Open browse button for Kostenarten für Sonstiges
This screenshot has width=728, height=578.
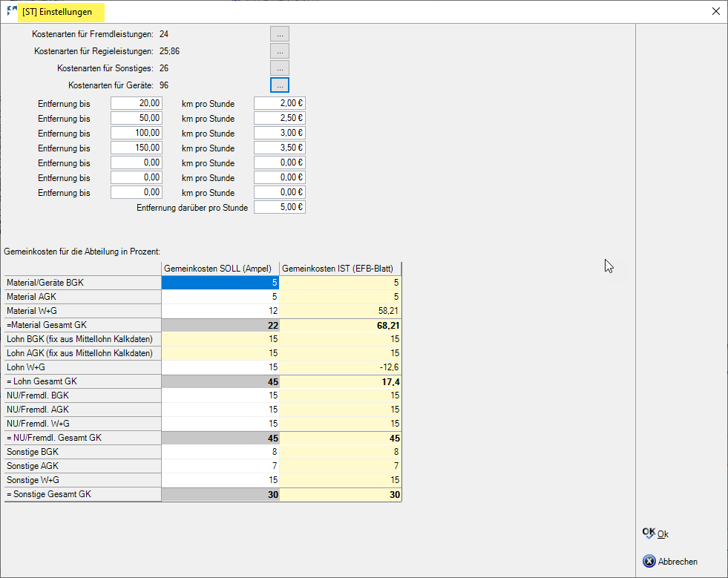click(x=279, y=68)
